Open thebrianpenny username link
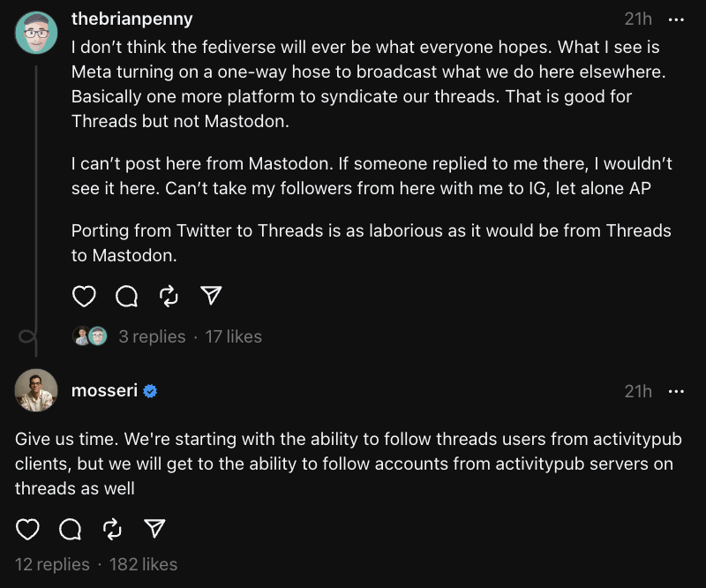This screenshot has height=588, width=706. 132,19
